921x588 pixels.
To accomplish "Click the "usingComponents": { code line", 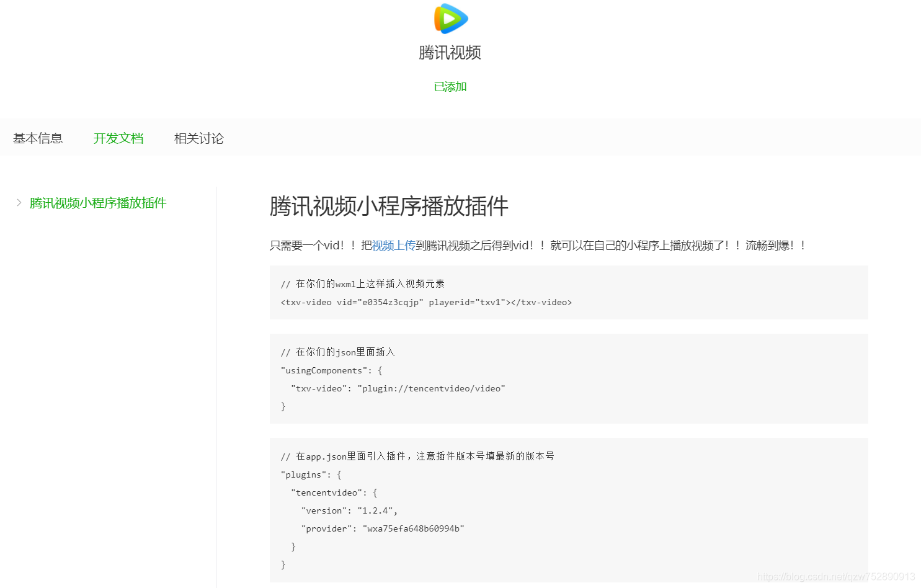I will pyautogui.click(x=332, y=370).
